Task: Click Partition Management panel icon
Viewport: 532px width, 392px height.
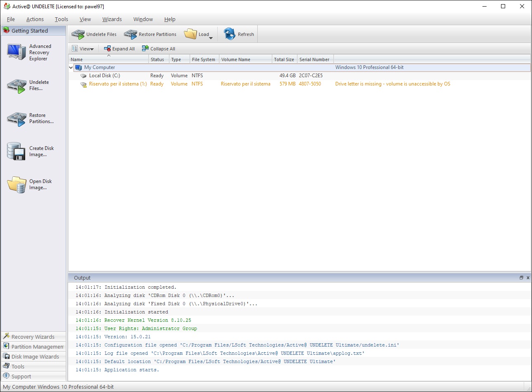Action: (x=6, y=346)
